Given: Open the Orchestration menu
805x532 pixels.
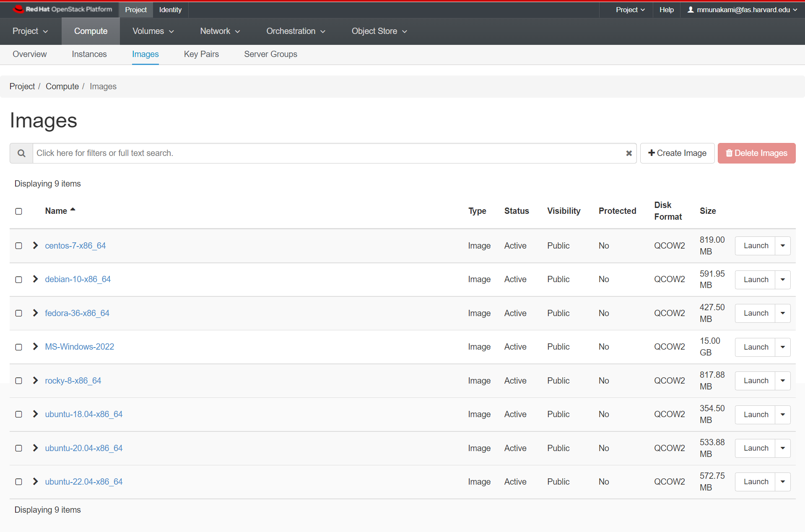Looking at the screenshot, I should click(x=296, y=31).
